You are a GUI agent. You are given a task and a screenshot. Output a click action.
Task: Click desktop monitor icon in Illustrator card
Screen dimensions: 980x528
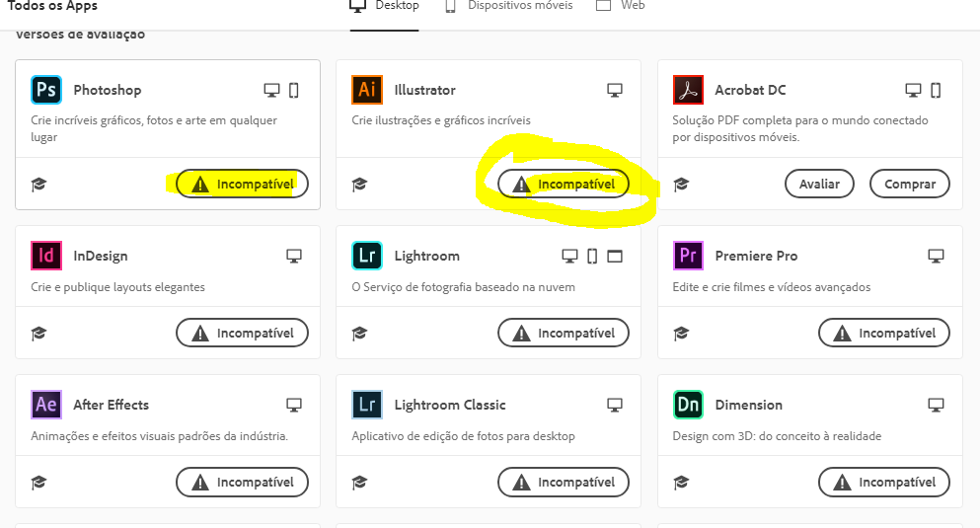click(x=615, y=90)
